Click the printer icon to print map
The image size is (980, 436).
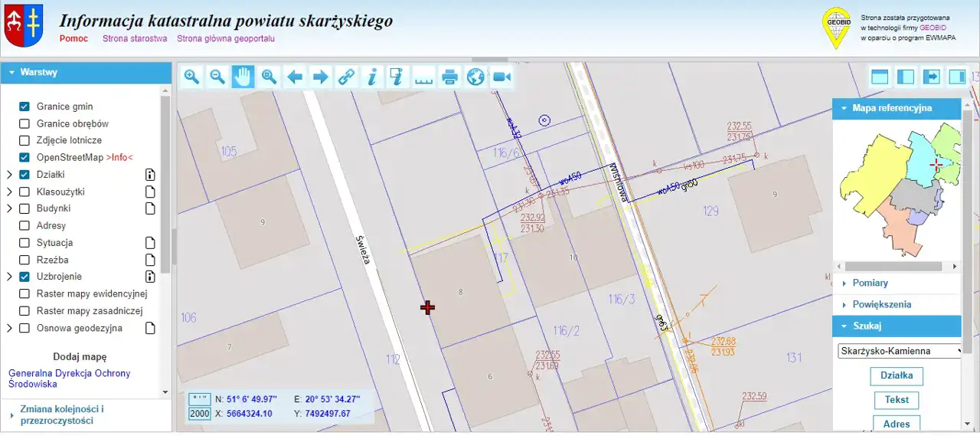[449, 77]
